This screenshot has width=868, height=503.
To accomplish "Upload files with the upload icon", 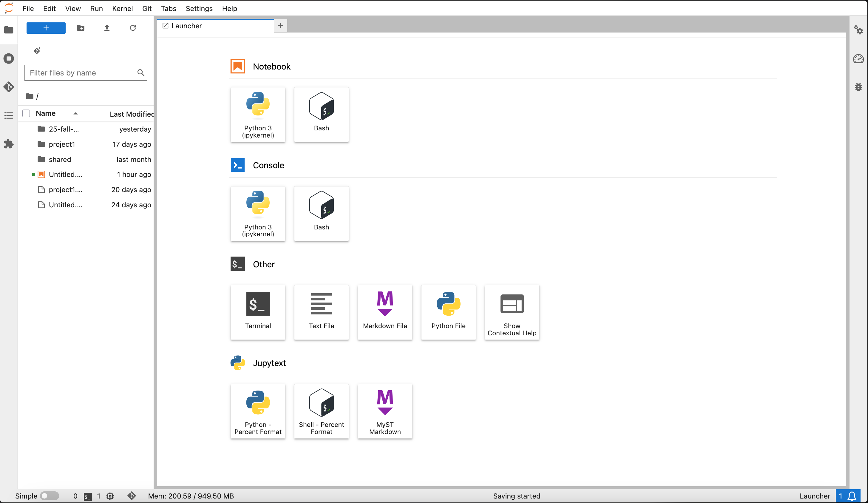I will (x=107, y=28).
